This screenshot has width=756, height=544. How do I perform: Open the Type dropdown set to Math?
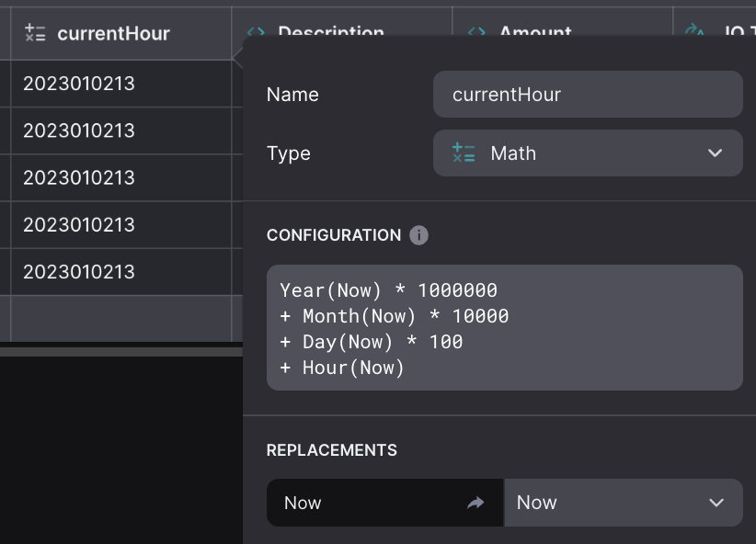(588, 153)
